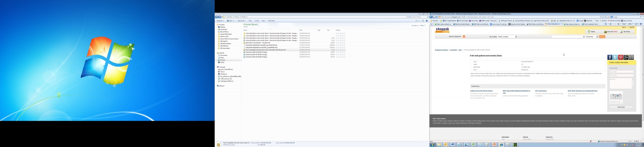
Task: Click the orange Browse Categories arrow icon
Action: tap(464, 36)
